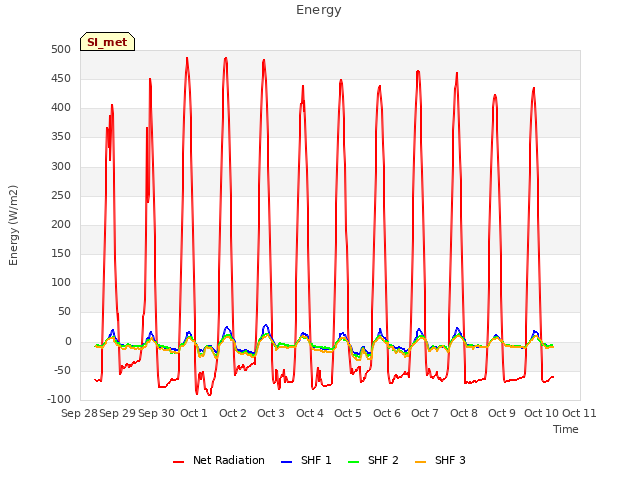Click the Energy (W/m2) y-axis label
The height and width of the screenshot is (480, 640).
click(x=13, y=225)
